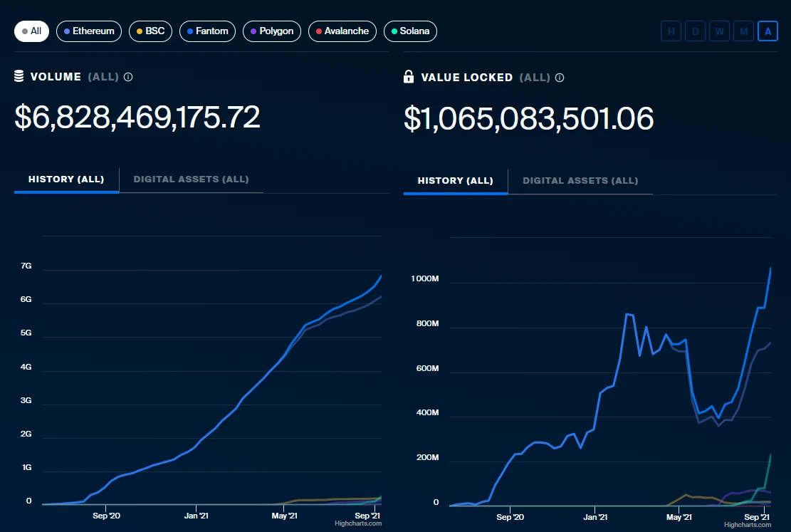Filter charts by Solana

coord(410,31)
